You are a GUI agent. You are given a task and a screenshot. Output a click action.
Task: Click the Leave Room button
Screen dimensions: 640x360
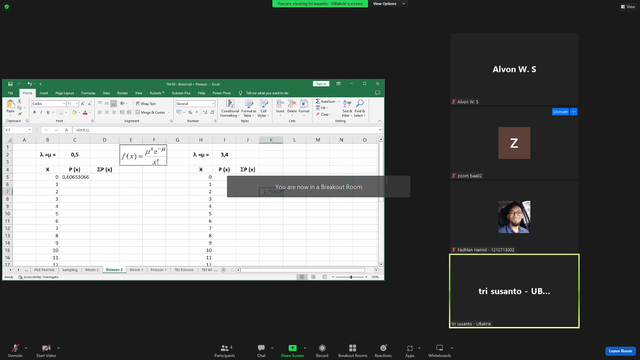point(620,351)
